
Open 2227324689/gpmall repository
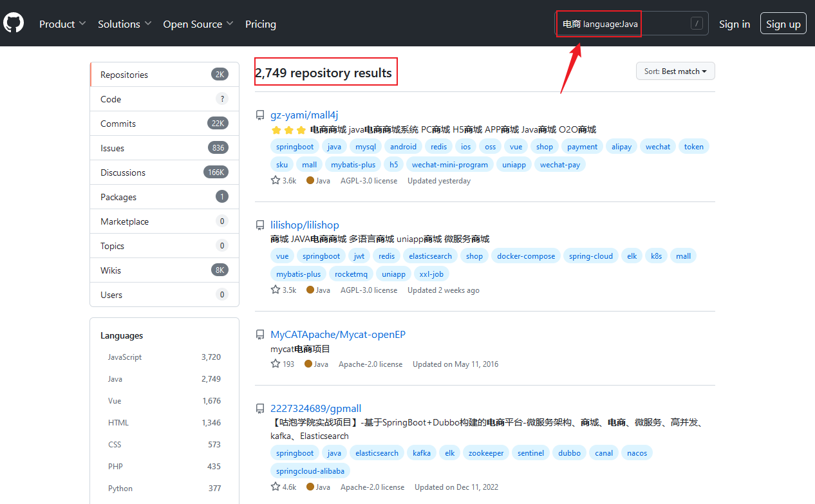coord(316,409)
